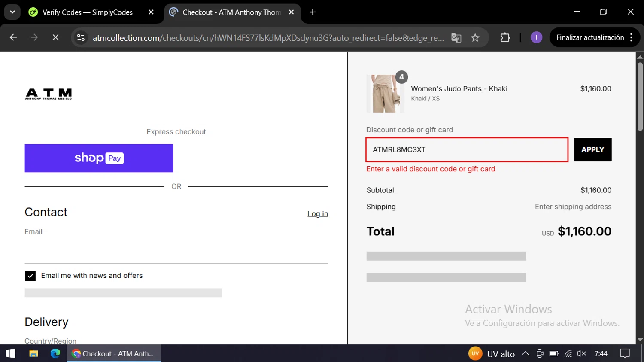Click the Total $1,160.00 amount
Viewport: 644px width, 362px height.
pyautogui.click(x=584, y=231)
